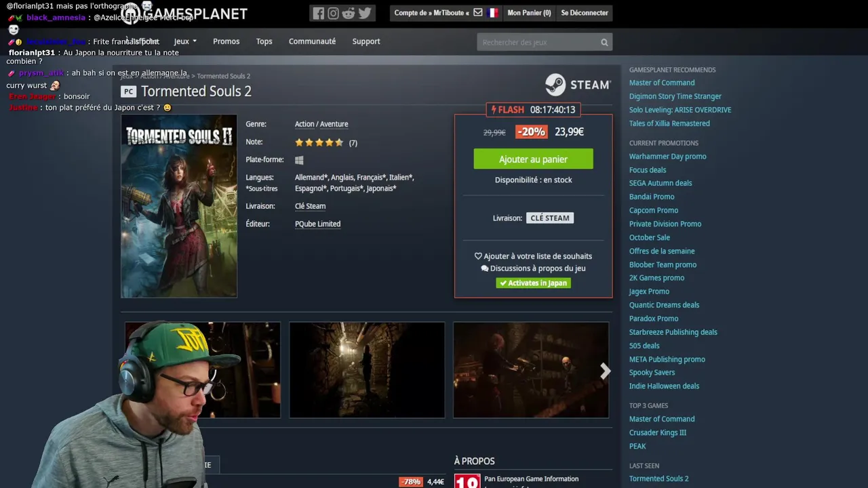Open Bloober Team promo
Image resolution: width=868 pixels, height=488 pixels.
(663, 264)
